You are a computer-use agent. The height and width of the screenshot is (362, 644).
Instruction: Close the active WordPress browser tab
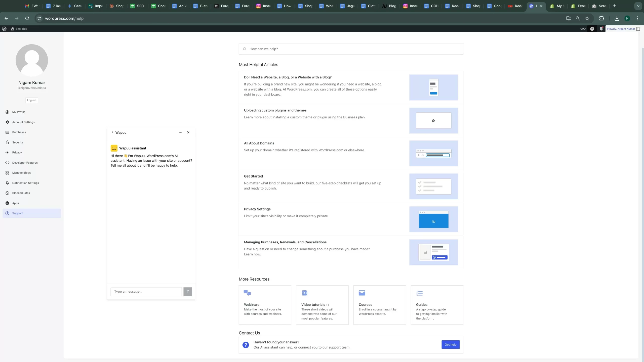[x=541, y=6]
